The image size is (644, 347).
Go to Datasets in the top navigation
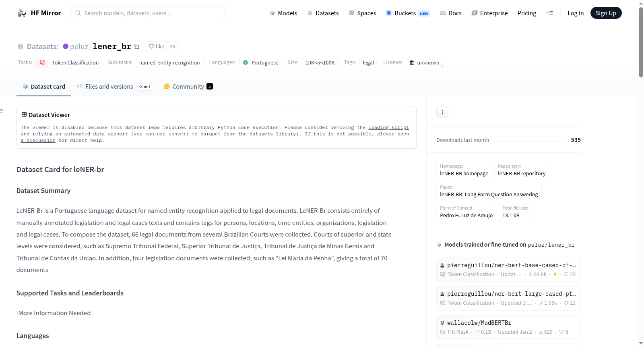pos(323,13)
